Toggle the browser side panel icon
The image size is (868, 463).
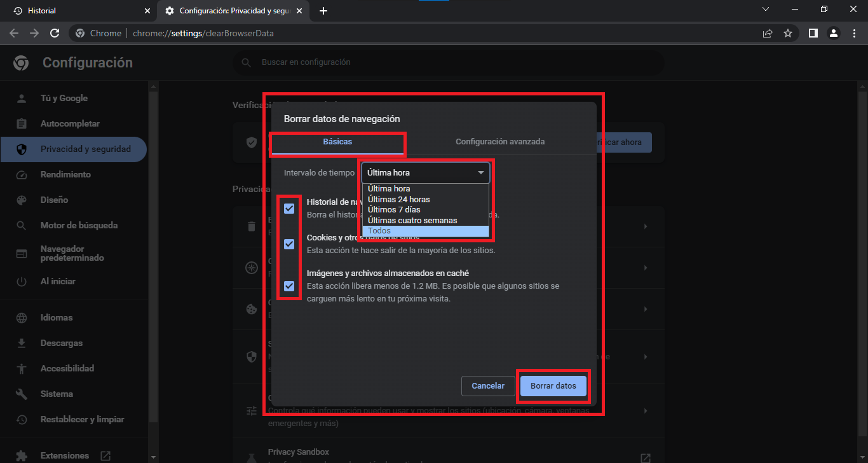coord(813,33)
